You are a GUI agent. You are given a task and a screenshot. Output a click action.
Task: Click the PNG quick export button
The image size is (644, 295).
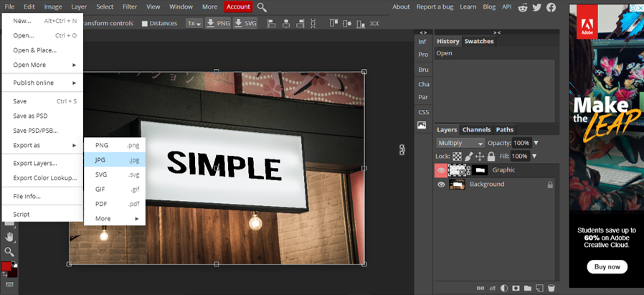(218, 24)
